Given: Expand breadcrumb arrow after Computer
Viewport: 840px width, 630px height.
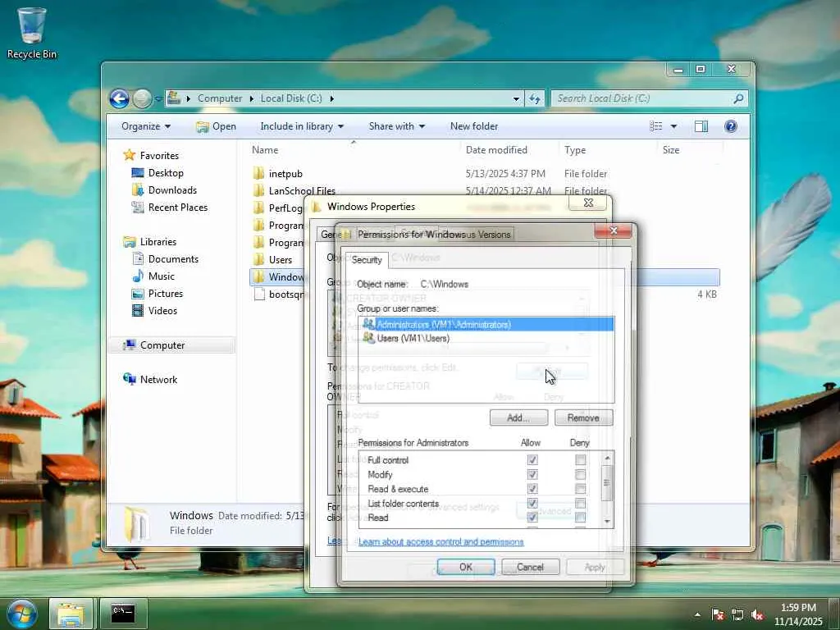Looking at the screenshot, I should click(251, 98).
